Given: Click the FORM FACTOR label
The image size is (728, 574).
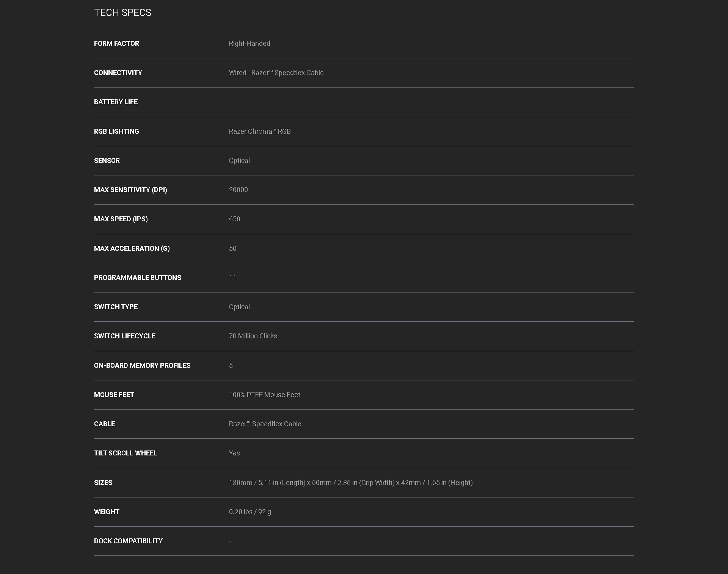Looking at the screenshot, I should tap(116, 44).
